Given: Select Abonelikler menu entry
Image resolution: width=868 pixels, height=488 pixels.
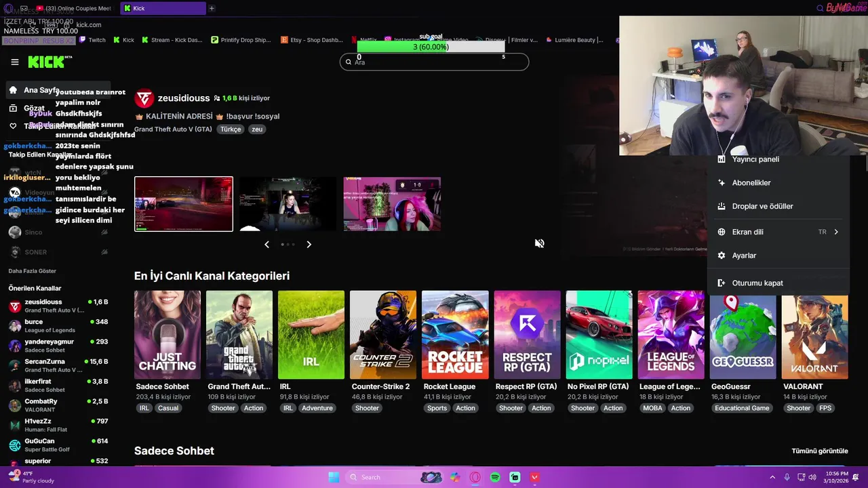Looking at the screenshot, I should pyautogui.click(x=778, y=183).
